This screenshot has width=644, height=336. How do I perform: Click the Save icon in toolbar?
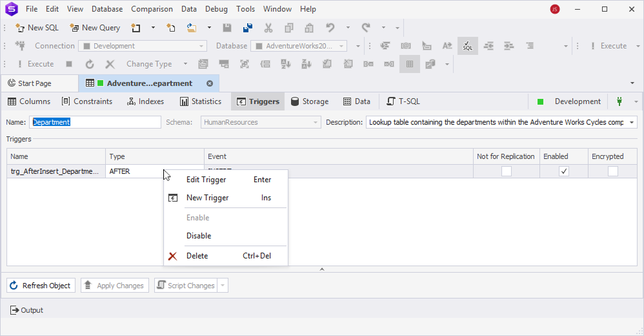click(x=226, y=28)
